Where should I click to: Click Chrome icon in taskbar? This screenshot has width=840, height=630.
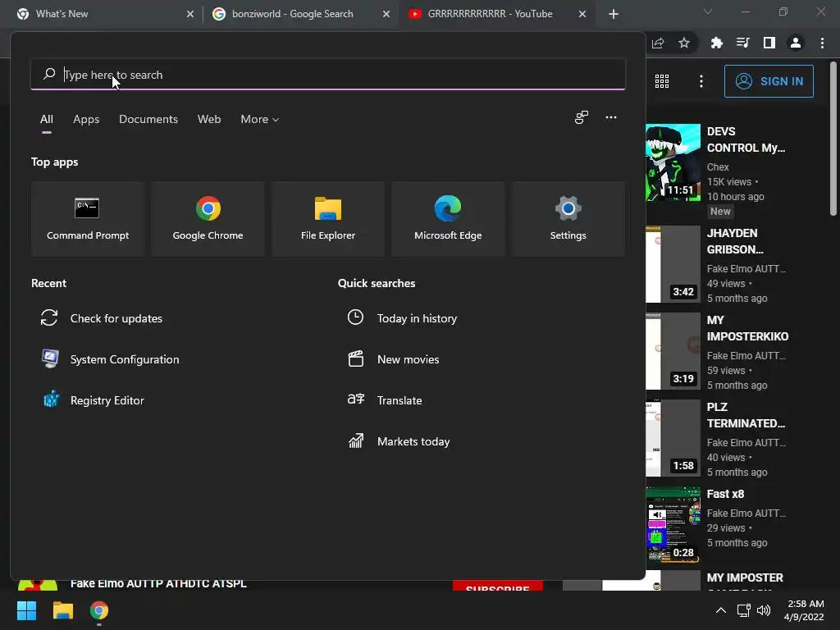(x=99, y=610)
